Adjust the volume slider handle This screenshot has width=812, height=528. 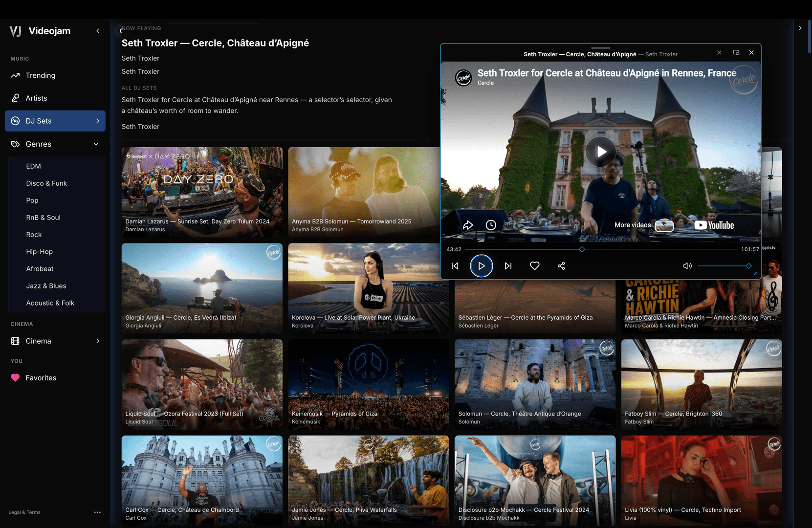click(x=748, y=266)
